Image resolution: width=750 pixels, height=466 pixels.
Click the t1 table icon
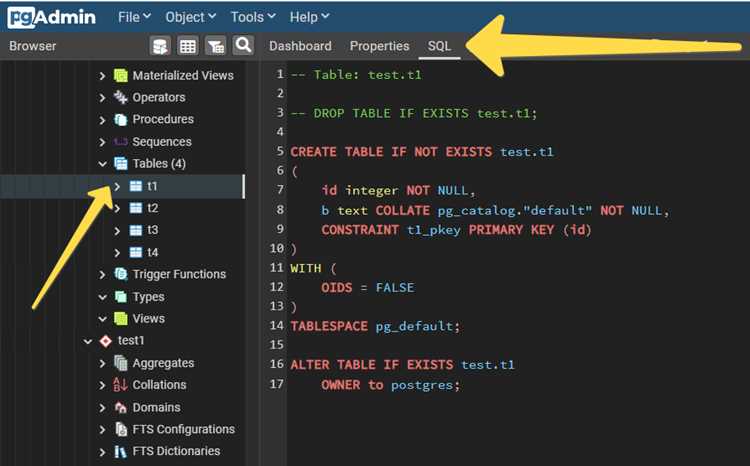[136, 186]
